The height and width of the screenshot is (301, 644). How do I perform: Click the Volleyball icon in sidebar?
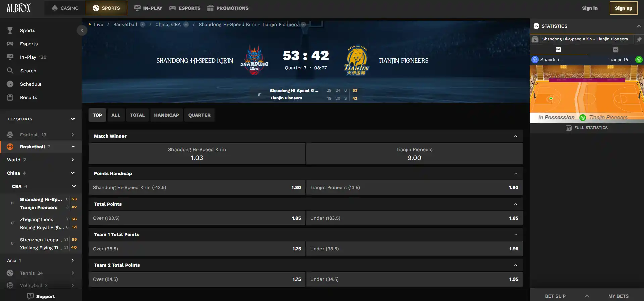[x=10, y=285]
